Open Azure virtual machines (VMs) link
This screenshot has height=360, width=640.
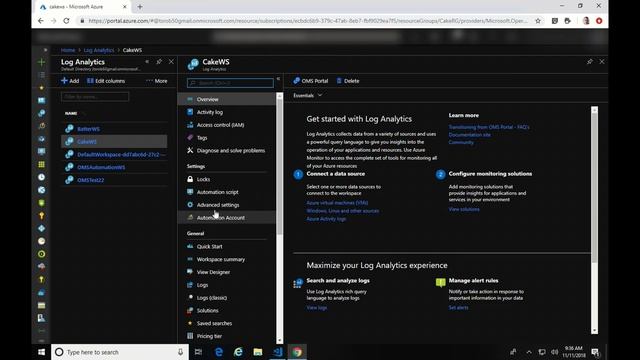337,203
